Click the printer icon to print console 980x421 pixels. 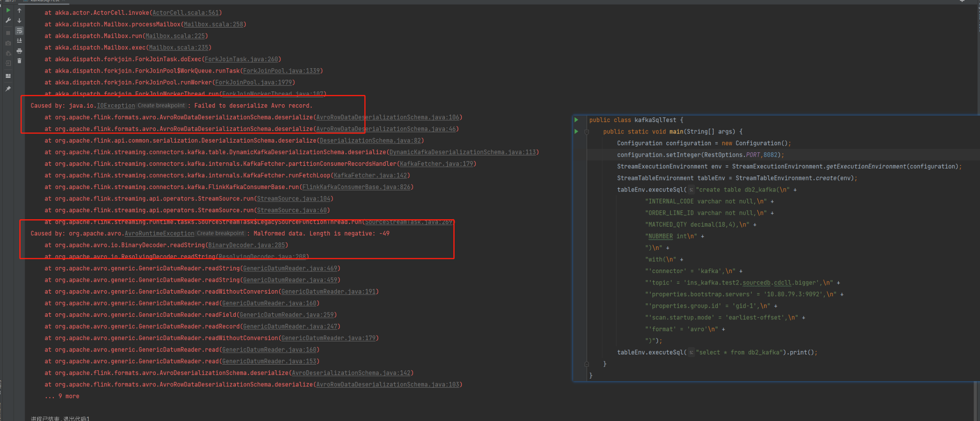[x=19, y=51]
